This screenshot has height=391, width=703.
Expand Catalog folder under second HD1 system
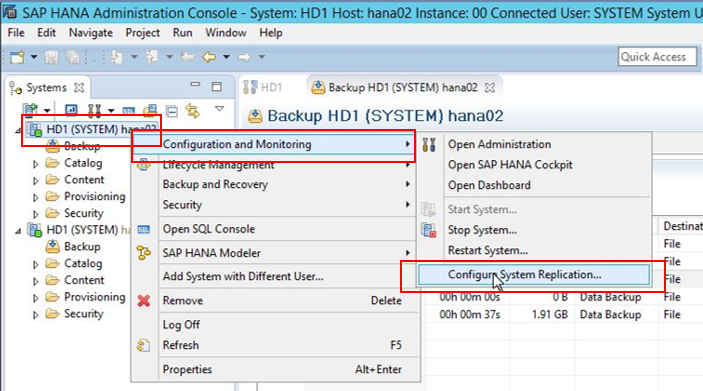(36, 265)
